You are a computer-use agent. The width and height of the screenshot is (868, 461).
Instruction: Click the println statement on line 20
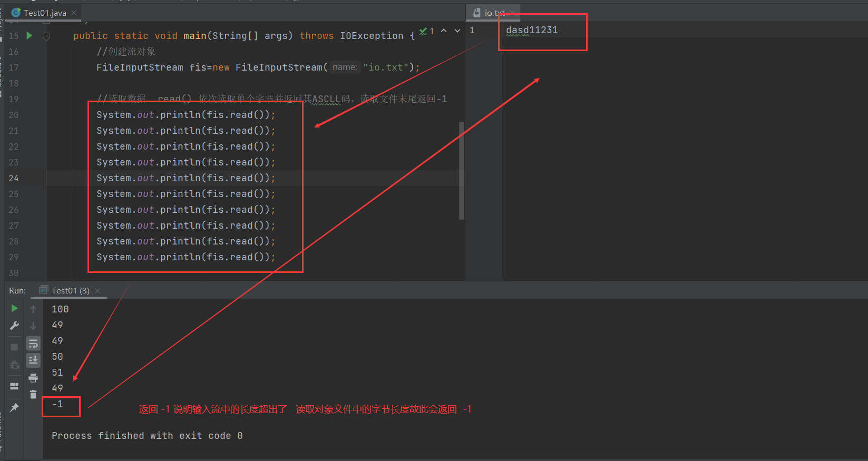coord(186,115)
